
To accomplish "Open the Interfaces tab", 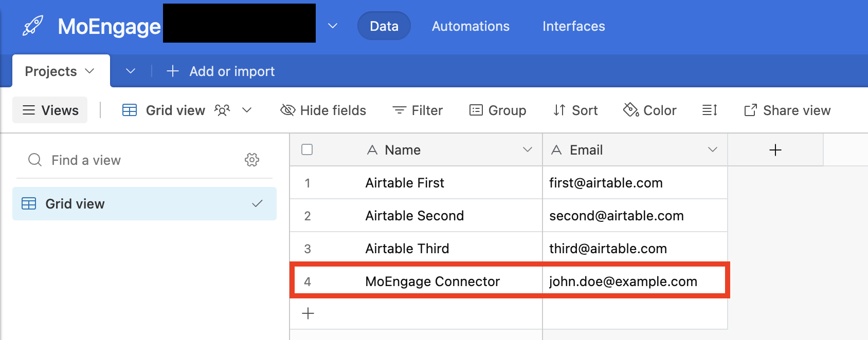I will pos(574,26).
